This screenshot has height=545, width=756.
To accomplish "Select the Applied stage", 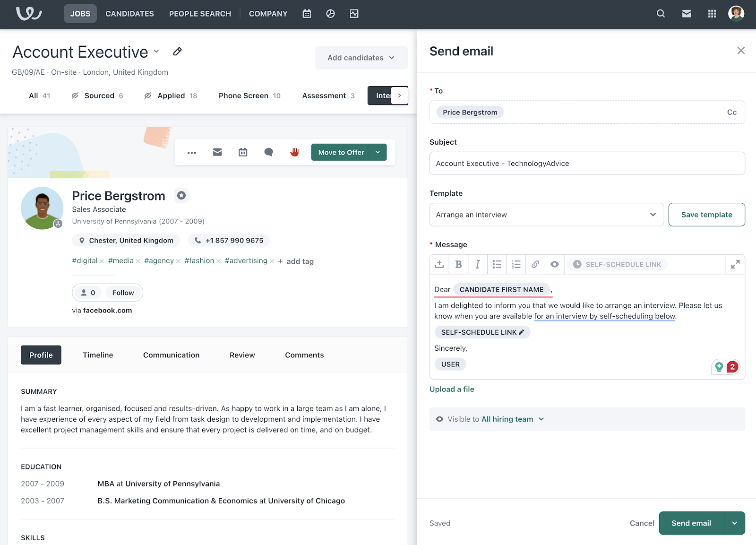I will pyautogui.click(x=171, y=95).
